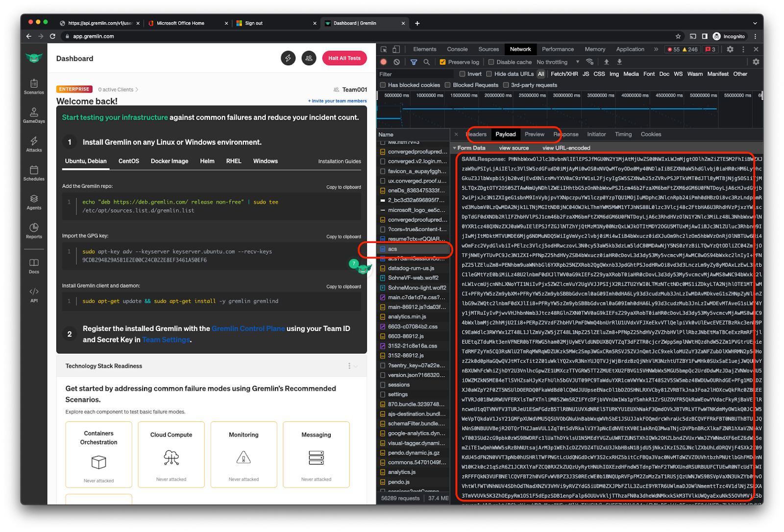Viewport: 784px width, 532px height.
Task: Click the team members round icon
Action: 309,58
